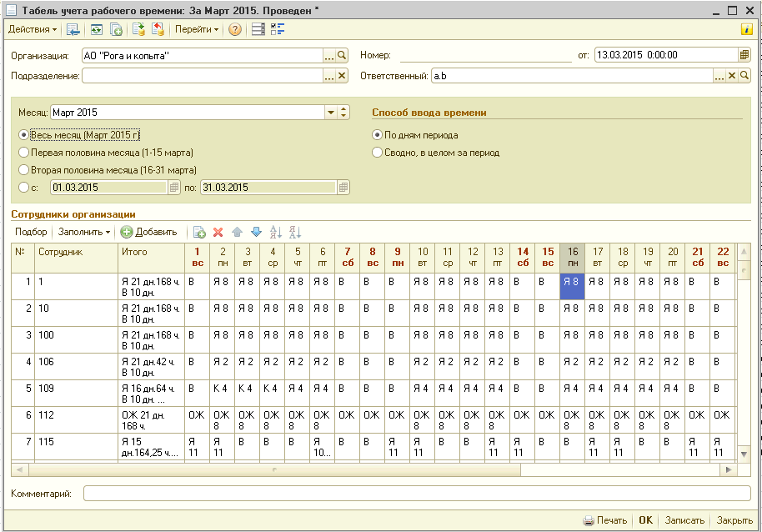Click the Добавить button
Screen dimensions: 762x532
click(x=148, y=233)
